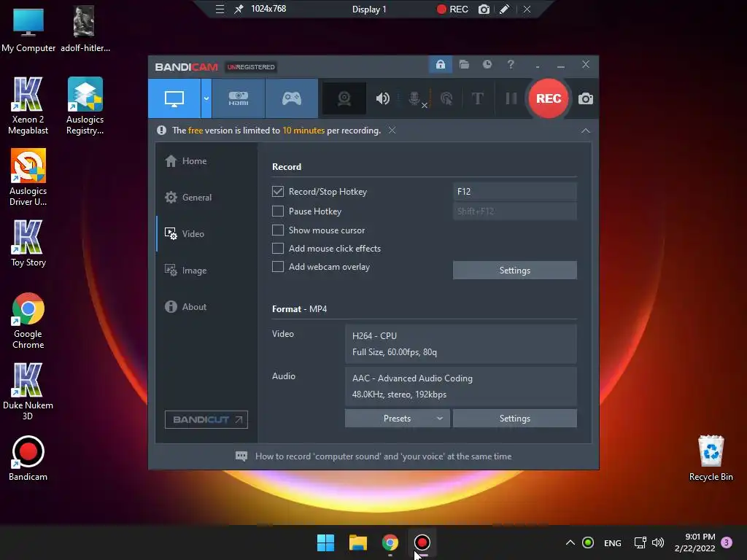Image resolution: width=747 pixels, height=560 pixels.
Task: Click the lock icon in Bandicam title bar
Action: (x=441, y=65)
